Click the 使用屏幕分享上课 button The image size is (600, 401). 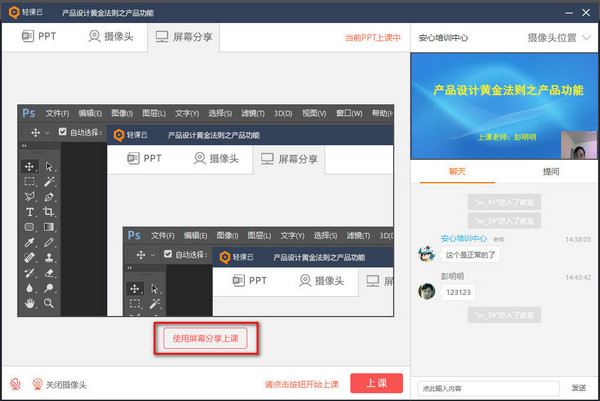tap(205, 338)
